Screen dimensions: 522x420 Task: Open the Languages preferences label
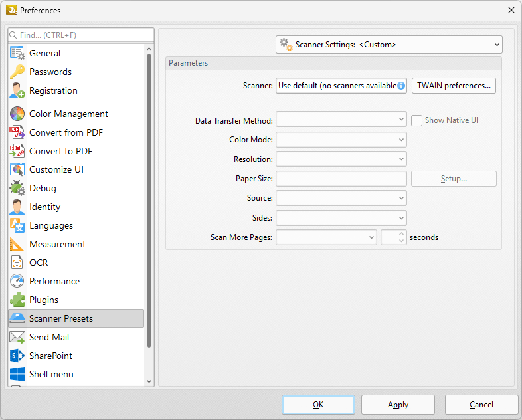click(x=51, y=225)
